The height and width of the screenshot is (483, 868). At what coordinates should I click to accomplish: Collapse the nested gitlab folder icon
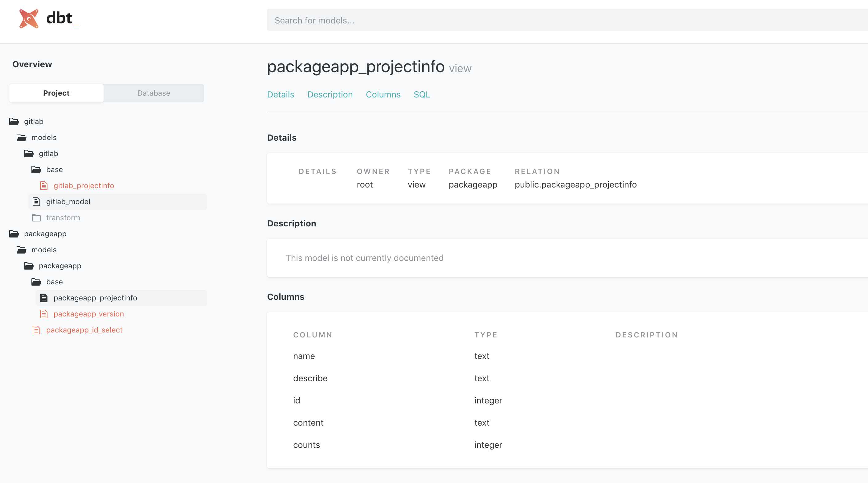click(29, 154)
